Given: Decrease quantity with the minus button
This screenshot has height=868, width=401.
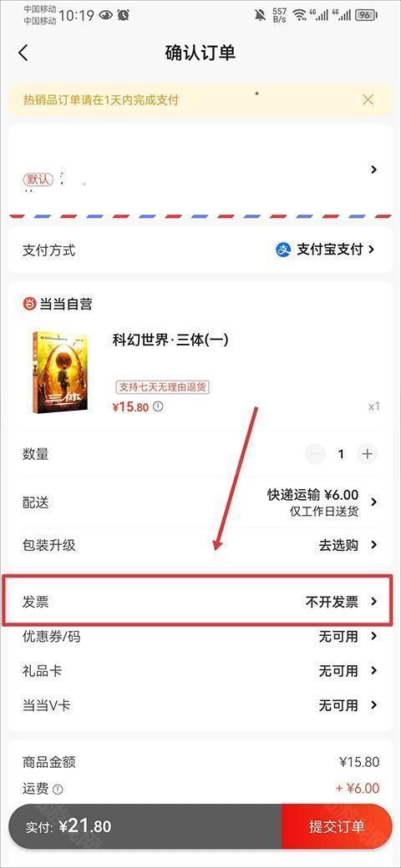Looking at the screenshot, I should point(315,454).
